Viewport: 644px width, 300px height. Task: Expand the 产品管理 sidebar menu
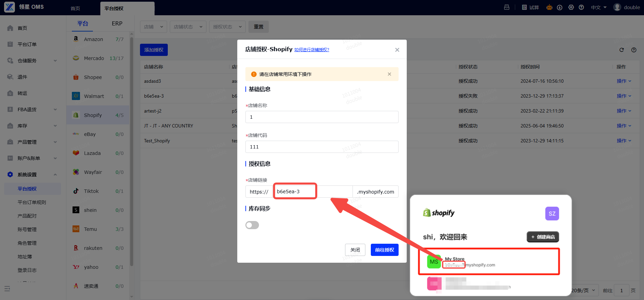pos(32,142)
